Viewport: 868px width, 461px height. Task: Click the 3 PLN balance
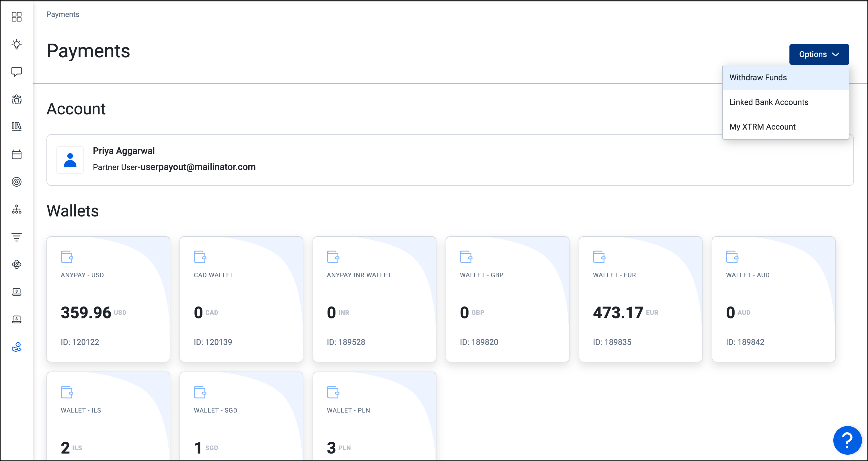[339, 448]
